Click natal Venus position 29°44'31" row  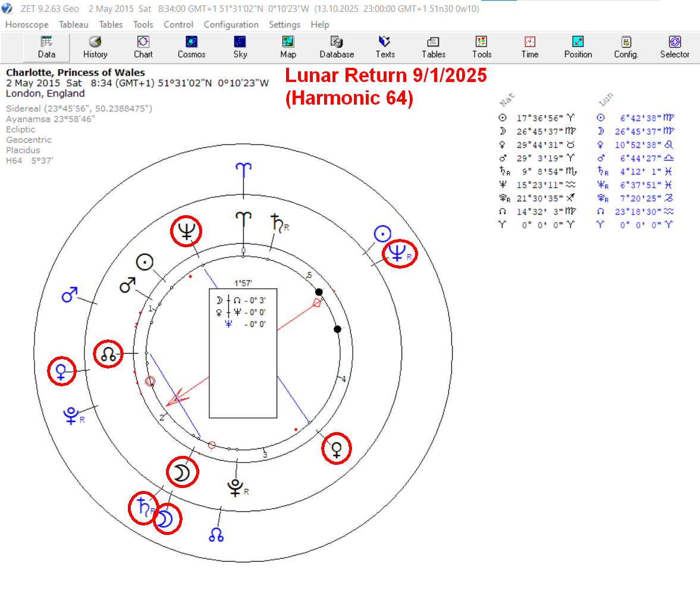(537, 145)
